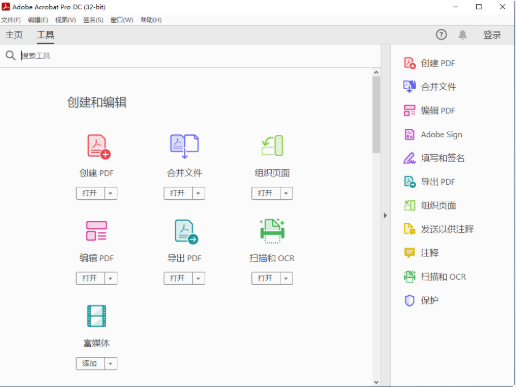Switch to the 工具 tab
This screenshot has height=387, width=516.
[45, 35]
